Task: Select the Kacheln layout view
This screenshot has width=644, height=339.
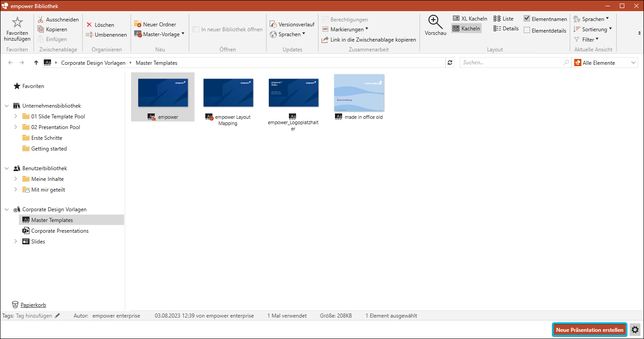Action: [x=466, y=29]
